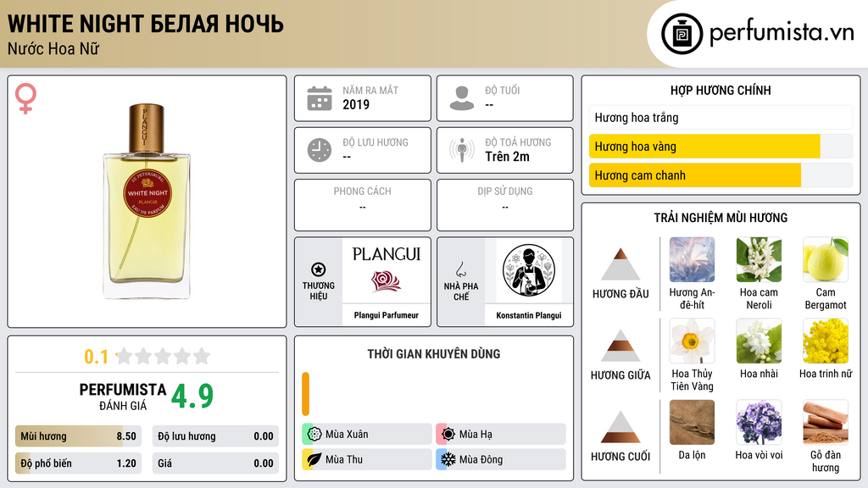
Task: Select the Gỗ đàn hương note image
Action: [826, 423]
